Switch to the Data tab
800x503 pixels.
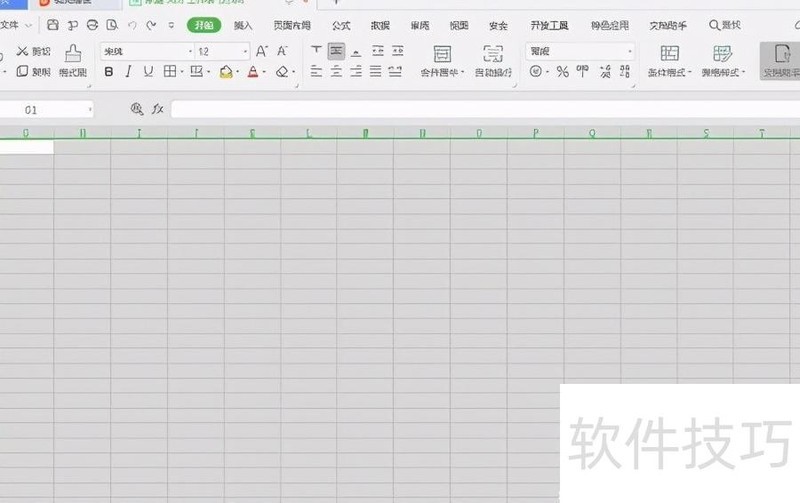380,26
